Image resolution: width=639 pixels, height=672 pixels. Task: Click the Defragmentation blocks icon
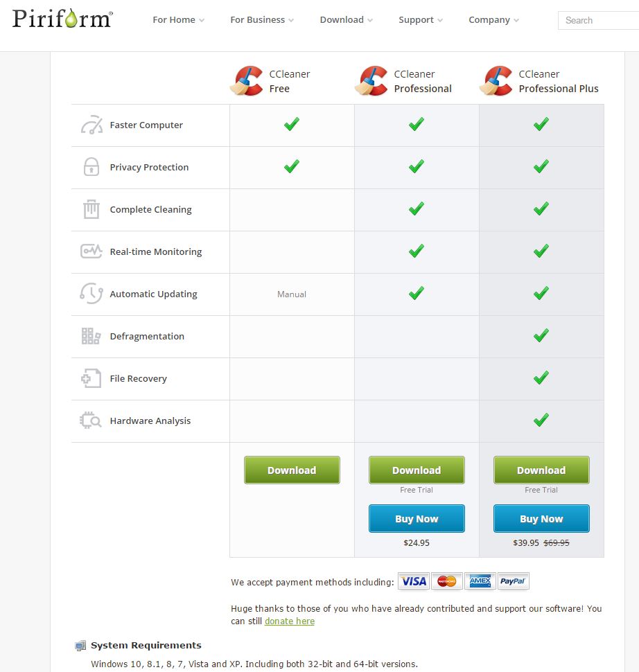pos(91,336)
